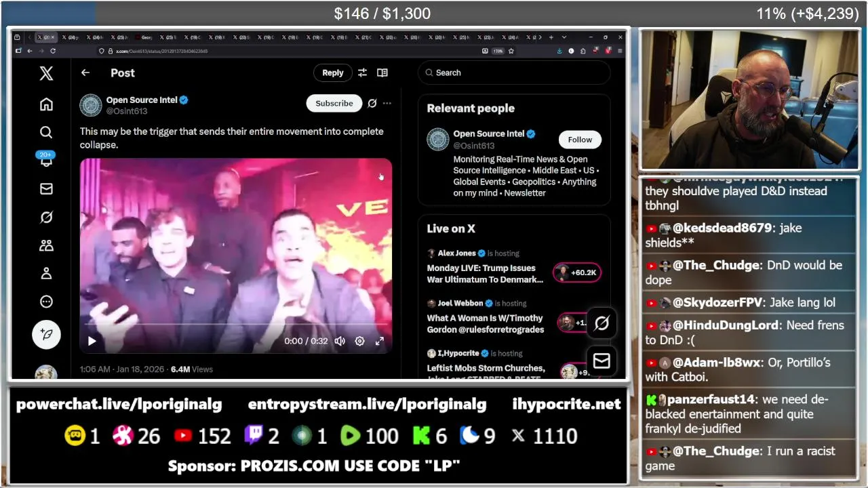Click the Relevant people heading
Image resolution: width=868 pixels, height=488 pixels.
click(x=471, y=108)
